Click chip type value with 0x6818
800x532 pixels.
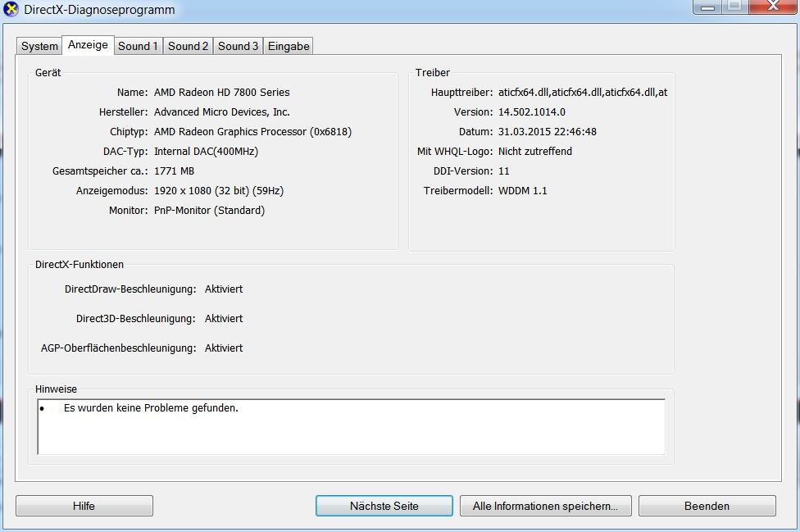pos(252,132)
